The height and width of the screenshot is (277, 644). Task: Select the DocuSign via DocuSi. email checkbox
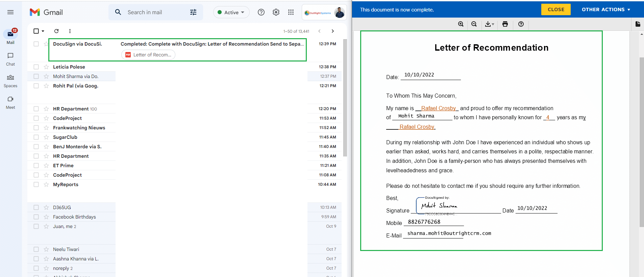(36, 44)
